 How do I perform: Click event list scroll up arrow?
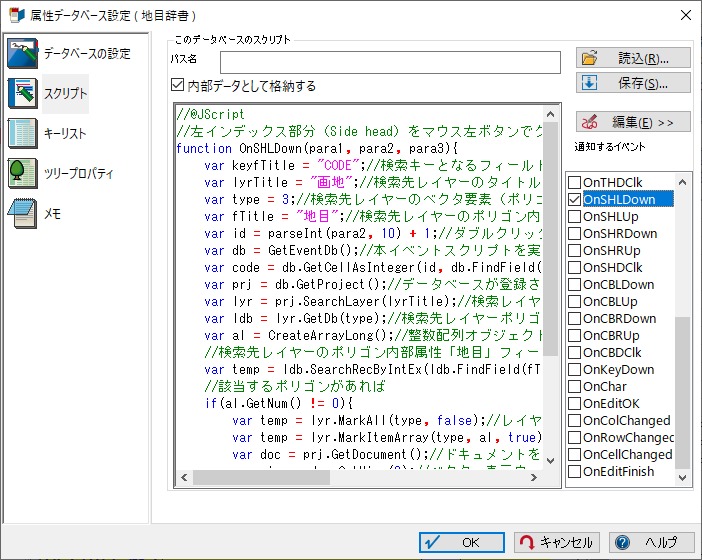682,182
